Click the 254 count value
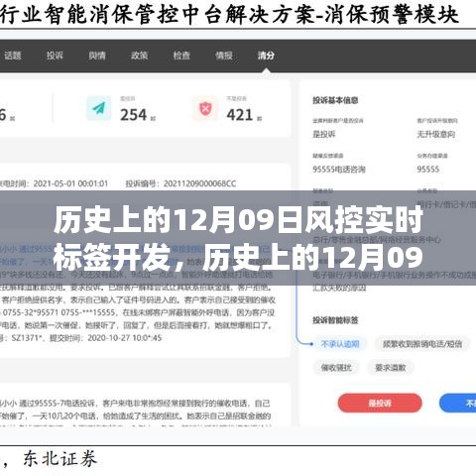The image size is (476, 476). (133, 115)
